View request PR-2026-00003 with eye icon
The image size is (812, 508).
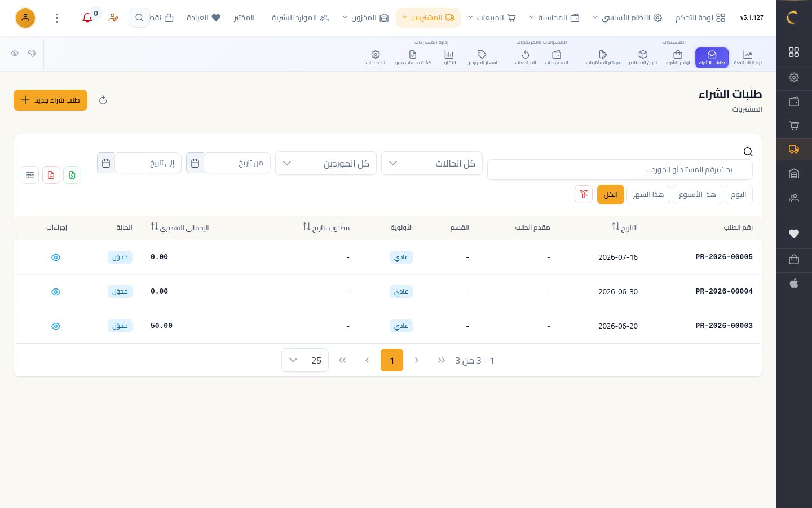coord(56,326)
